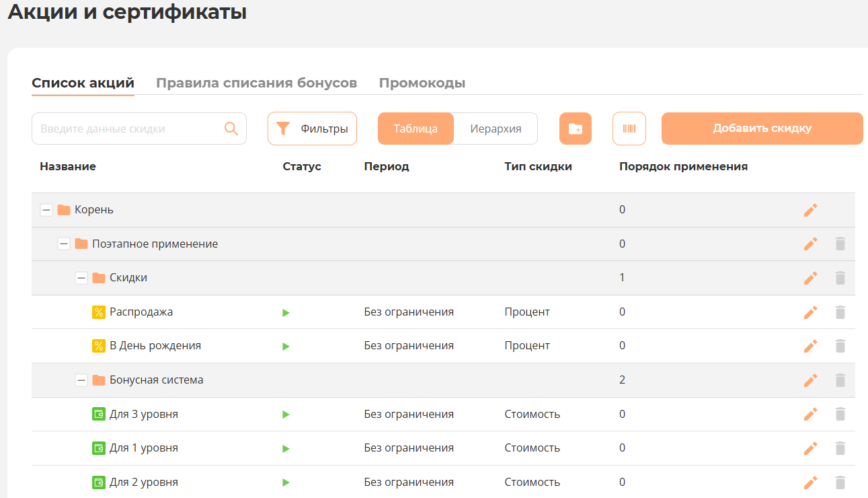
Task: Collapse the Бонусная система folder
Action: [81, 380]
